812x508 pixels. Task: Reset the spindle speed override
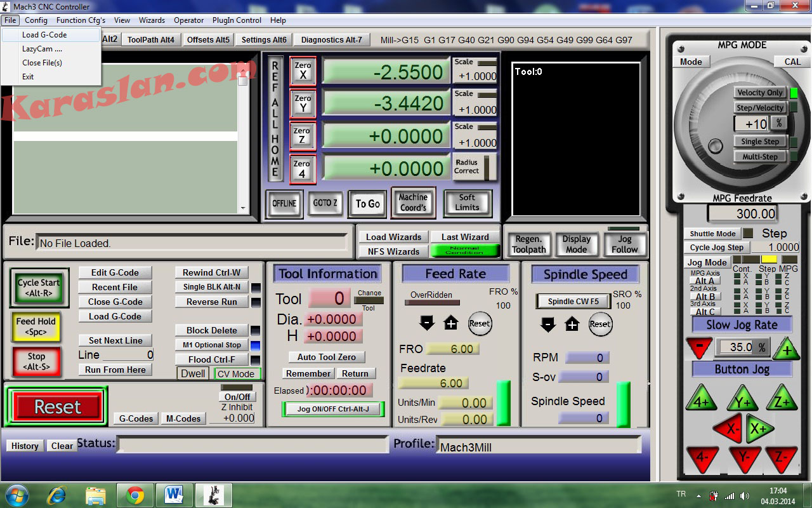click(600, 324)
